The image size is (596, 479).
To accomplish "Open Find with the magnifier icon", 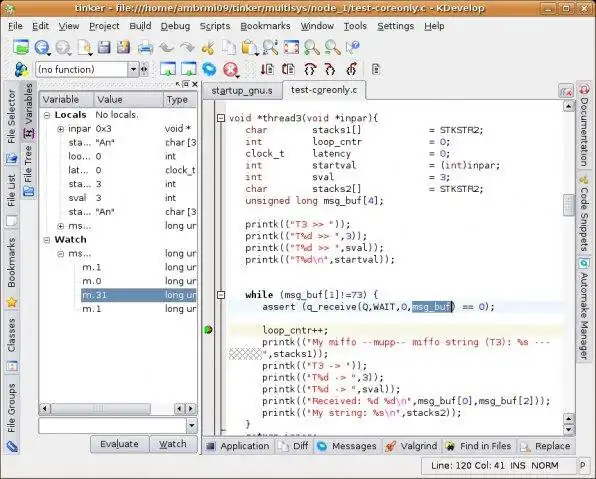I will tap(270, 48).
